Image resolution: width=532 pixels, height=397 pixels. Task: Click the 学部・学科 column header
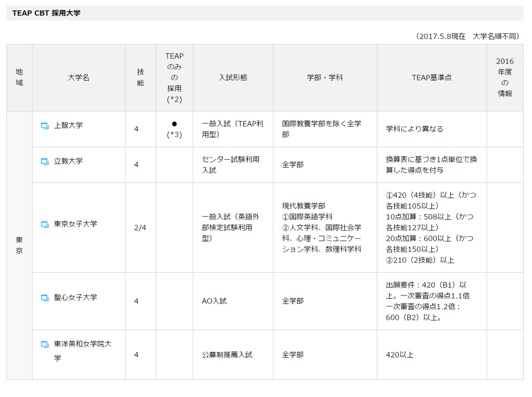325,78
